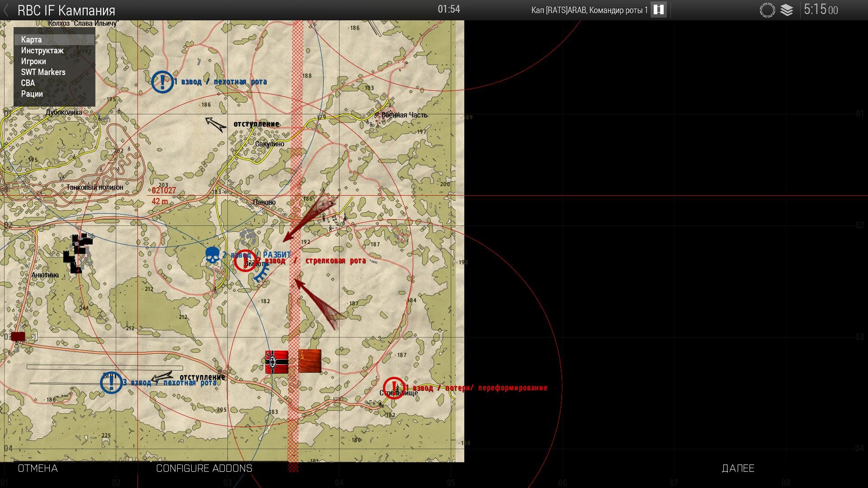Click the Военная Часть label
Screen dimensions: 868x488
(405, 115)
